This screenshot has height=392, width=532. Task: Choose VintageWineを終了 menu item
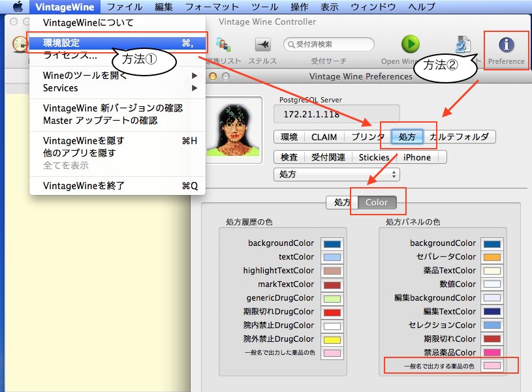coord(117,186)
